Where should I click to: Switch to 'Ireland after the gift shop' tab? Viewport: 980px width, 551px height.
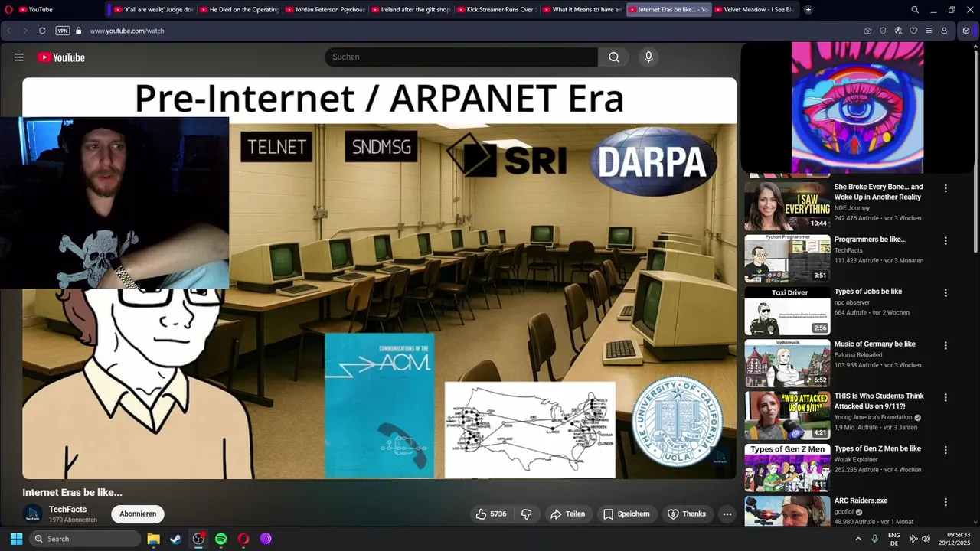click(410, 10)
